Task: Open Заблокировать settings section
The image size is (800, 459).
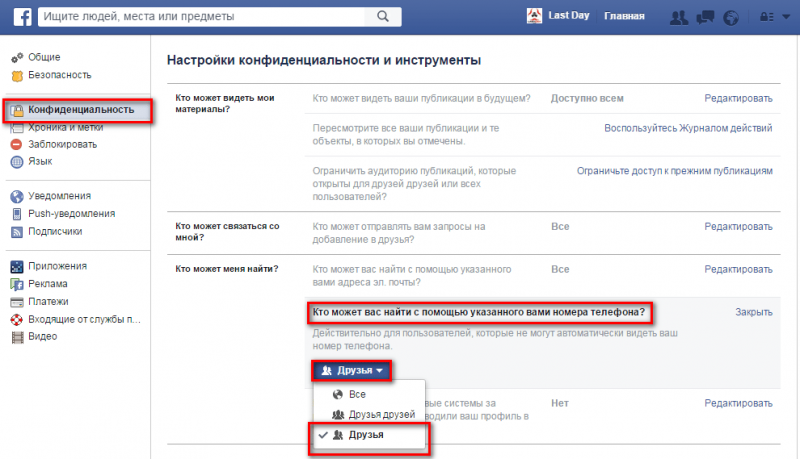Action: click(x=63, y=144)
